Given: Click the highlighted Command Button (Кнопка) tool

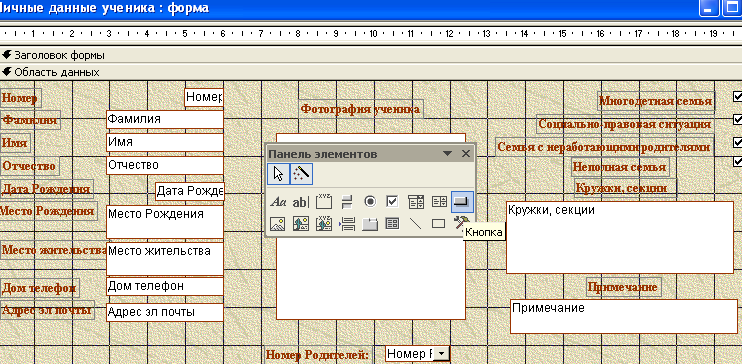Looking at the screenshot, I should coord(462,202).
